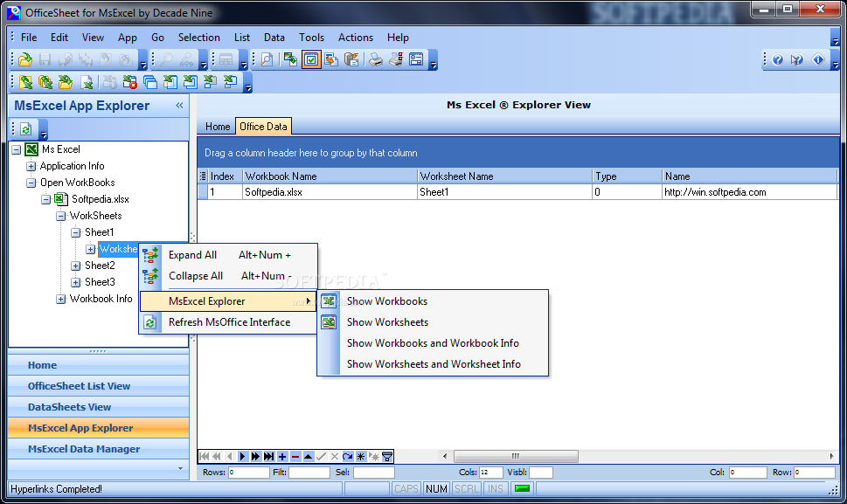Click the asterisk bookmark navigator button
The image size is (847, 504).
pyautogui.click(x=361, y=457)
